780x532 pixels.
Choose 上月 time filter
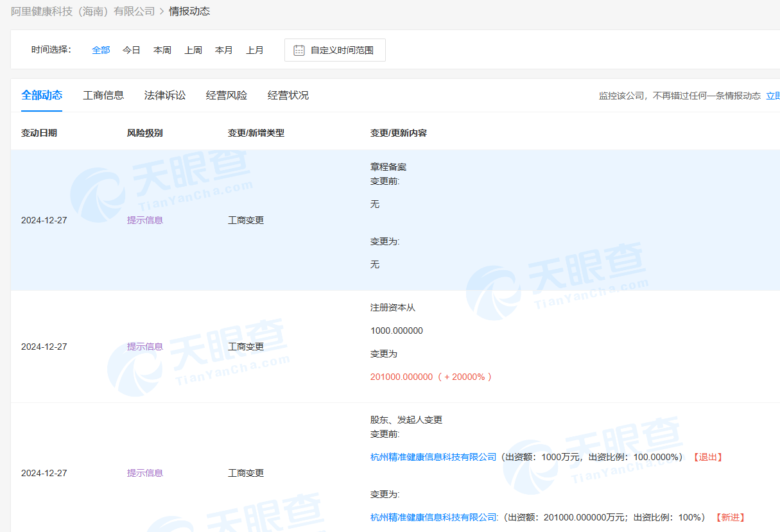click(255, 50)
